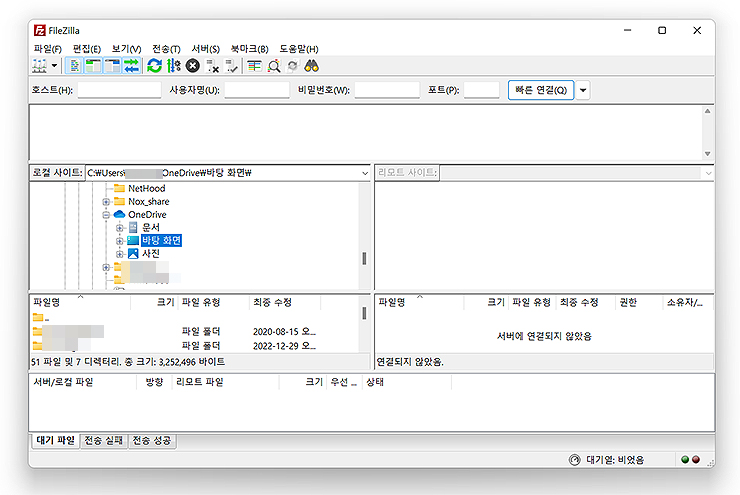Viewport: 740px width, 495px height.
Task: Reconnect to the last server
Action: tap(231, 66)
